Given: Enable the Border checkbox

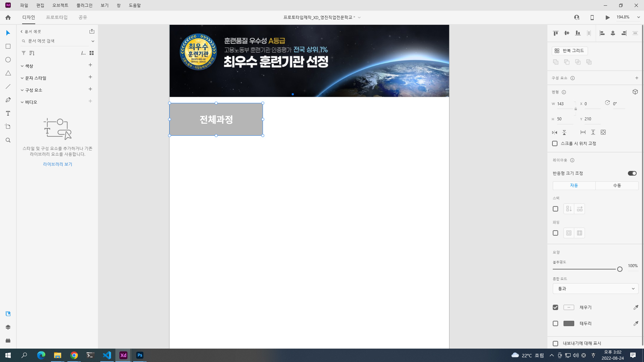Looking at the screenshot, I should [x=555, y=323].
